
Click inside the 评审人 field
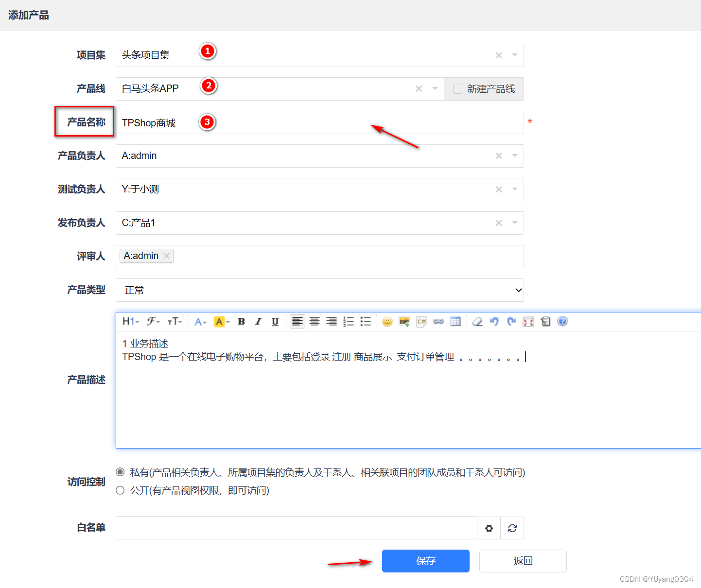320,257
